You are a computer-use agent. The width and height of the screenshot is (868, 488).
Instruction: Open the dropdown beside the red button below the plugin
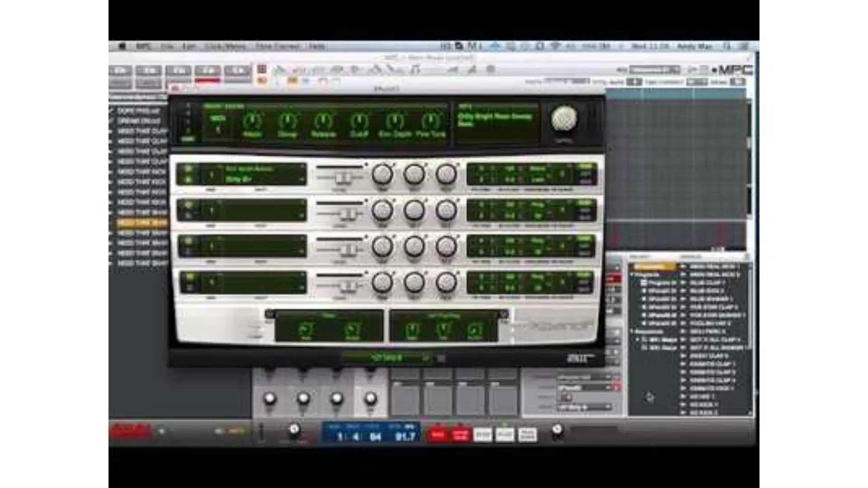tap(584, 388)
